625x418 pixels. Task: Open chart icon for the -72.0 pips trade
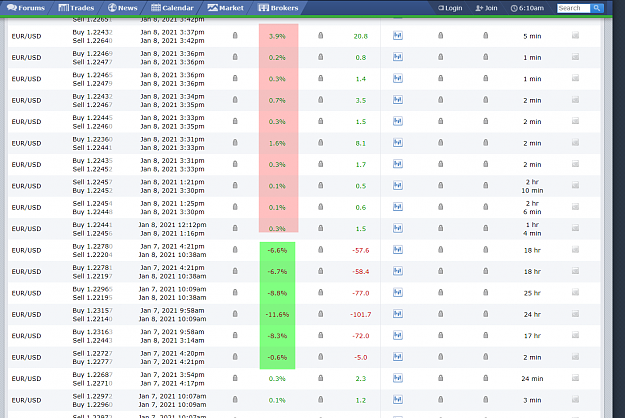click(x=398, y=336)
